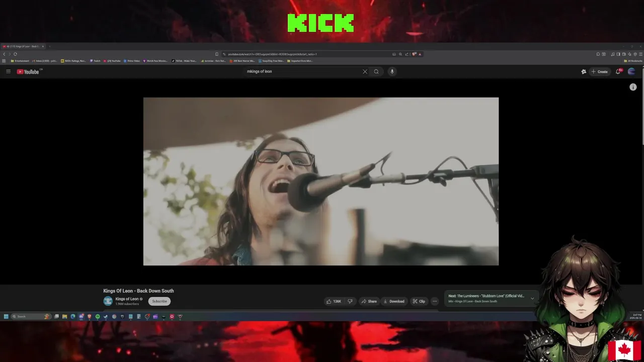Click the Brave Shields lion icon

(414, 54)
